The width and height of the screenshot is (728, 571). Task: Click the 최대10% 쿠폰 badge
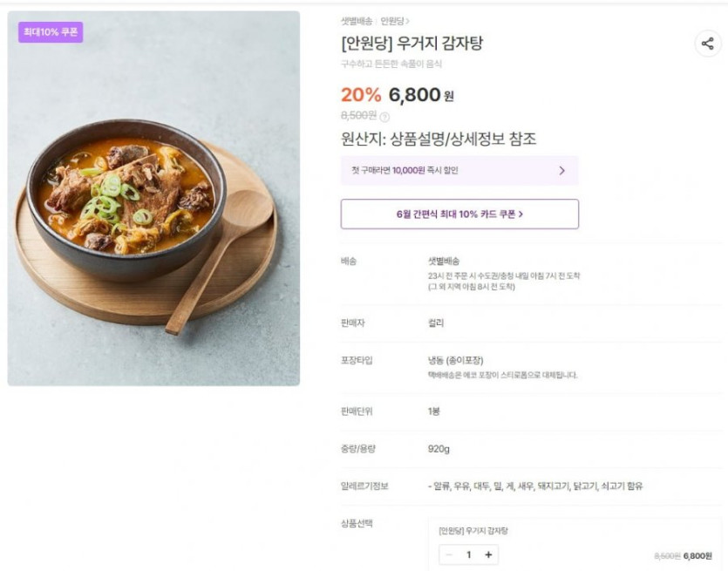(51, 32)
